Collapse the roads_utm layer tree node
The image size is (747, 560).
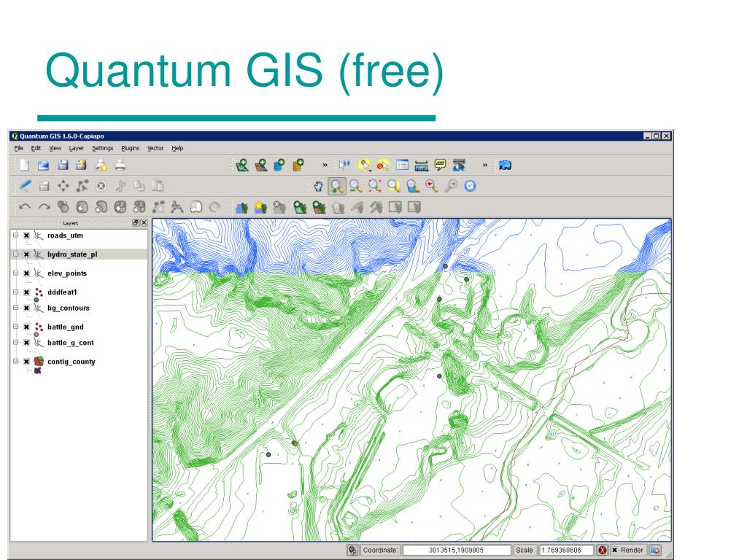(16, 235)
